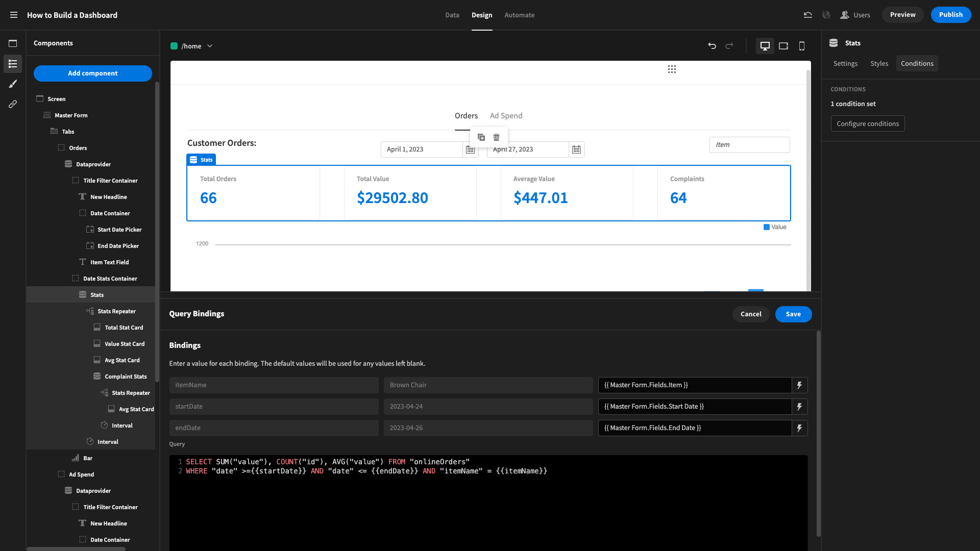Viewport: 980px width, 551px height.
Task: Open the Styles tab for Stats
Action: 879,63
